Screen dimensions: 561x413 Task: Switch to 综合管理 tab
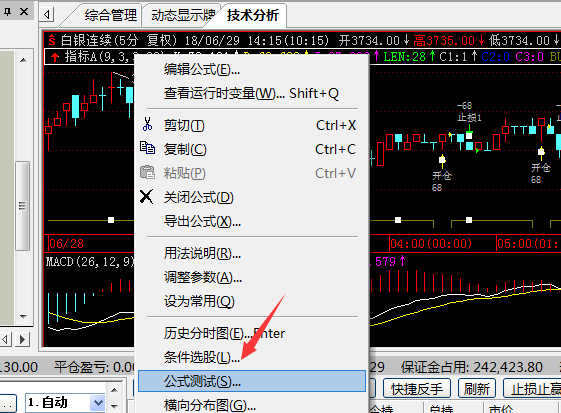[111, 15]
